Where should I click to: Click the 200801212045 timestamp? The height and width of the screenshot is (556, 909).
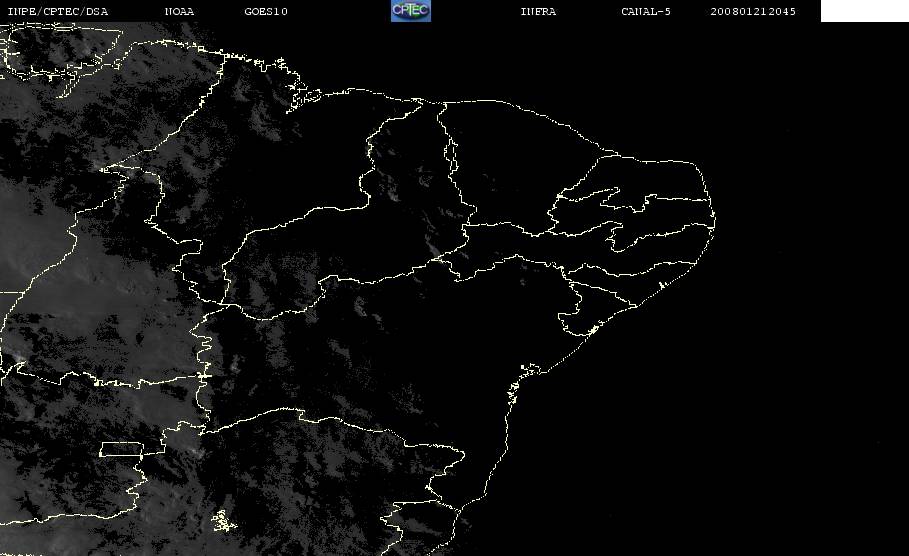tap(753, 12)
